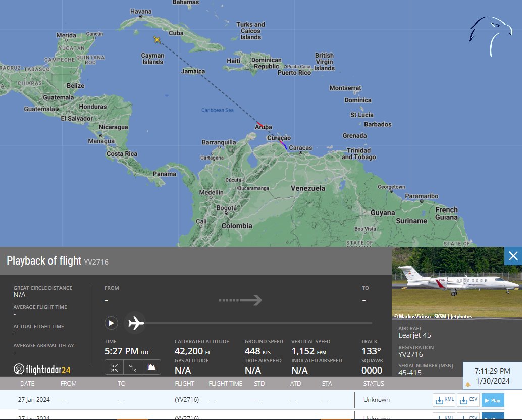Click the calibrated altitude '42,200 FT'

coord(192,351)
